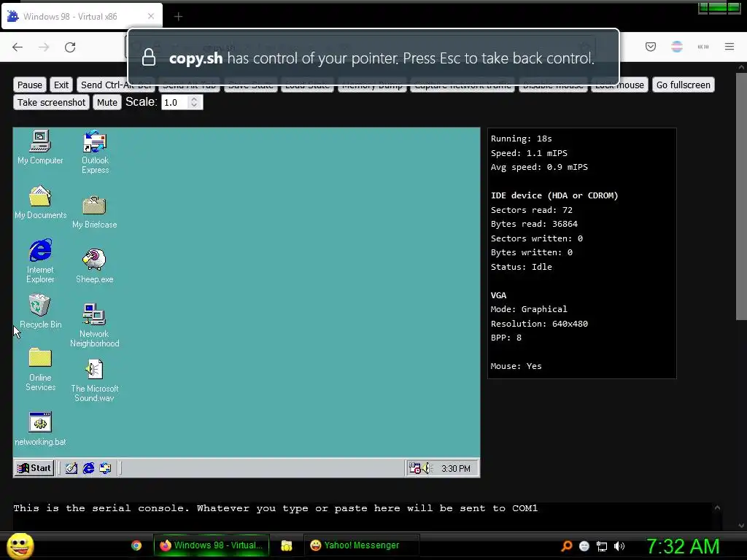Image resolution: width=747 pixels, height=560 pixels.
Task: Select the Network Neighborhood icon
Action: (94, 324)
